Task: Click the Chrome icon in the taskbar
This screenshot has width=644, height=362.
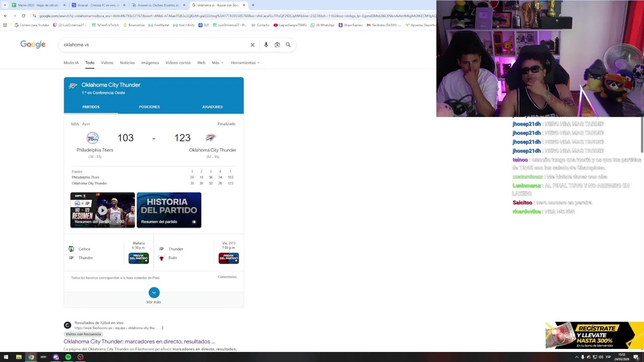Action: tap(31, 357)
